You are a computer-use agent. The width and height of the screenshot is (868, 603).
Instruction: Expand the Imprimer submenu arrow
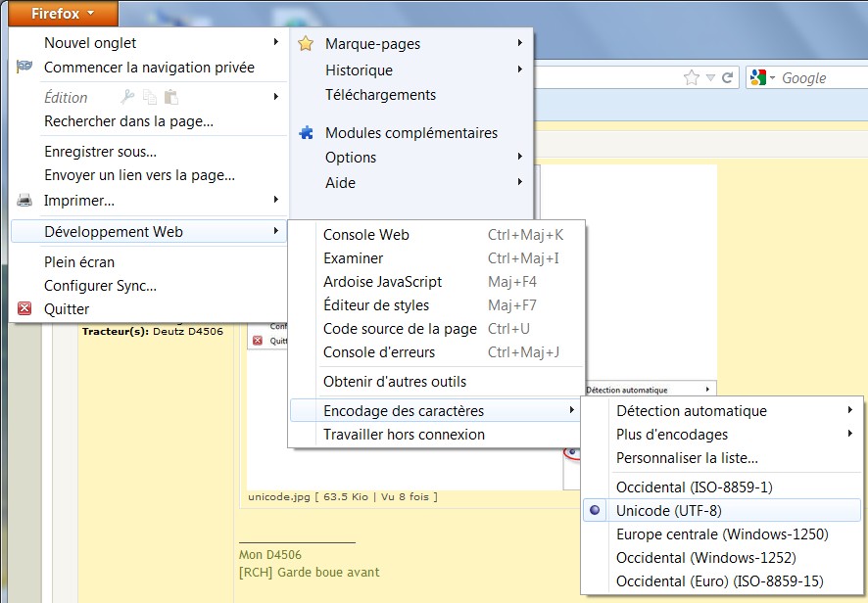[275, 199]
